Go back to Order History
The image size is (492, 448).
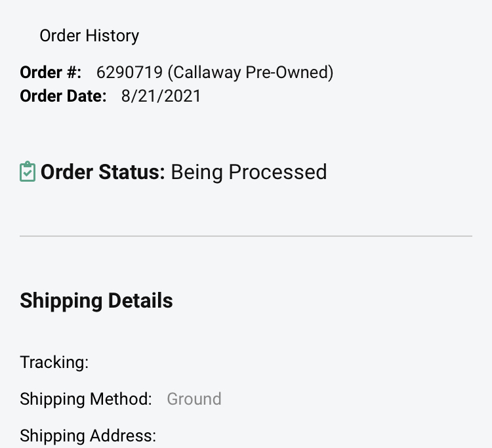pos(89,35)
